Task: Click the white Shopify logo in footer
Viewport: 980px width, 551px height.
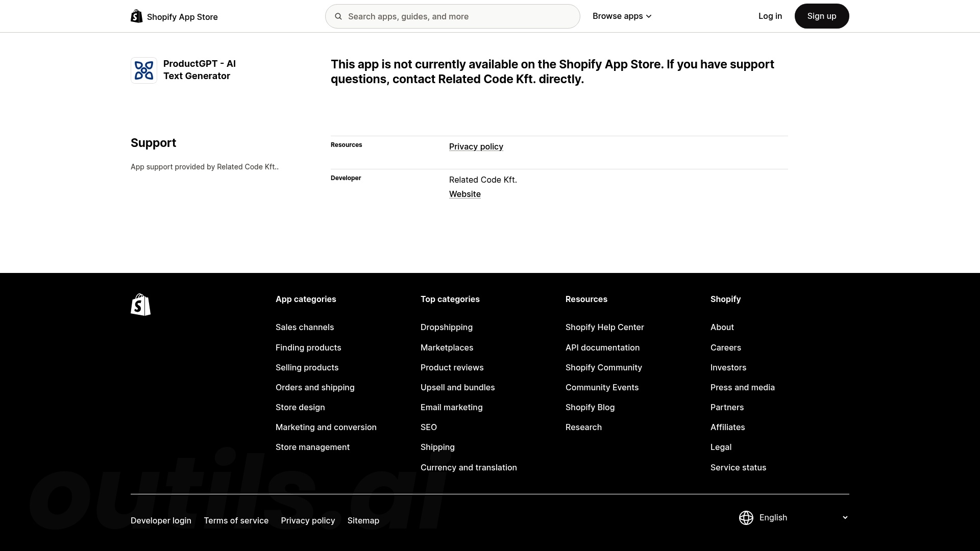Action: coord(141,305)
